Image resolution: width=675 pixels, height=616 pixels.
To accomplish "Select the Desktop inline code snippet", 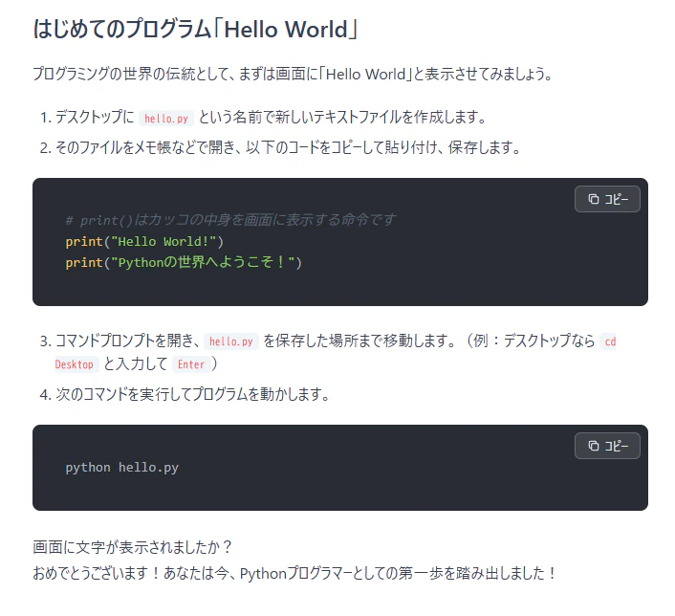I will 75,364.
